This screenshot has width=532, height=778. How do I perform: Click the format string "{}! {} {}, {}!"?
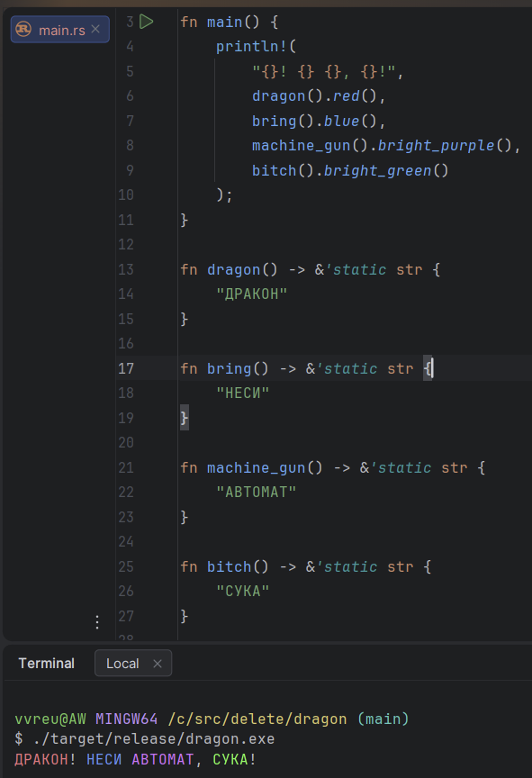(324, 71)
